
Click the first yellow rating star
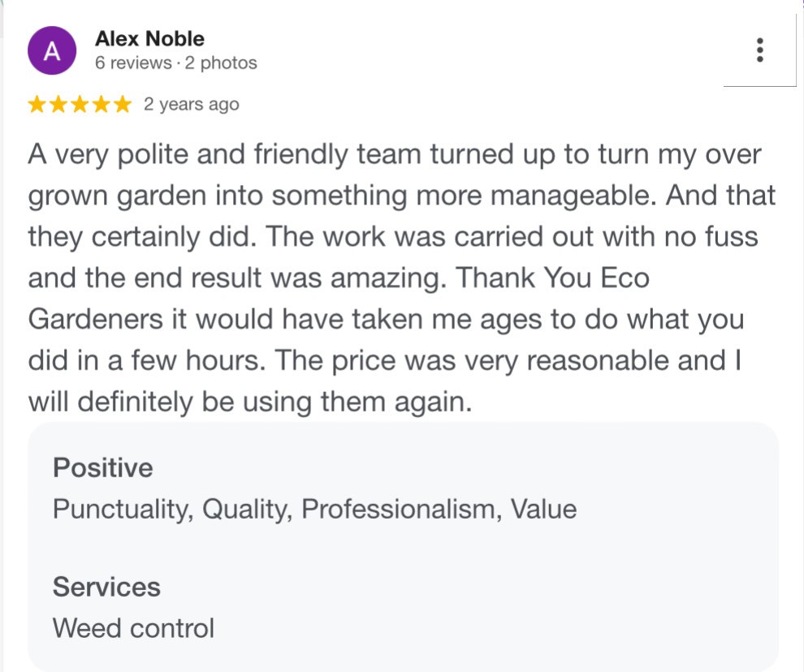(37, 104)
